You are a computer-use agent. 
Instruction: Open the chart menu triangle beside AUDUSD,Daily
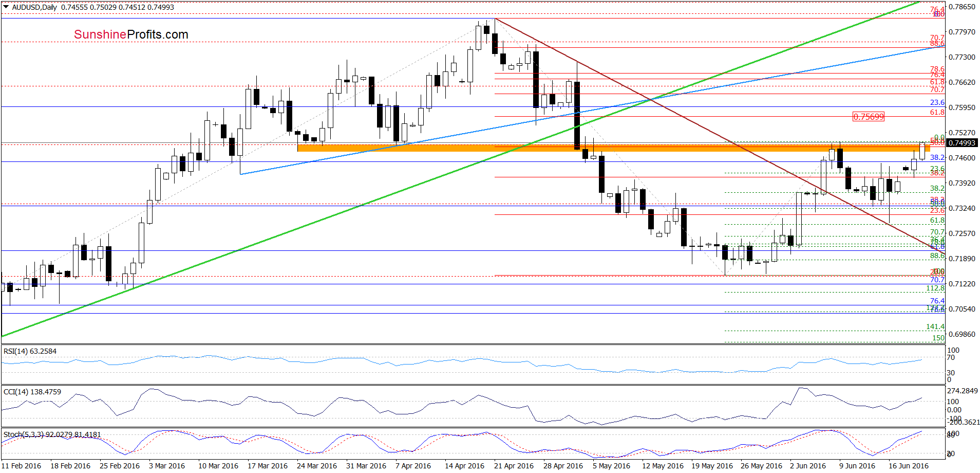[6, 7]
